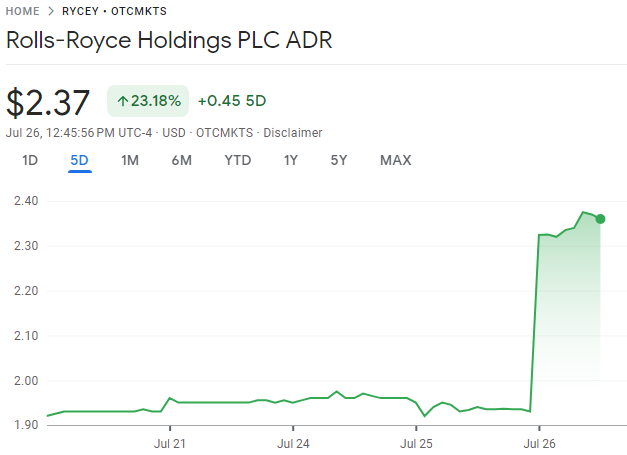Select the 1D time range tab
The height and width of the screenshot is (455, 627).
[x=30, y=160]
